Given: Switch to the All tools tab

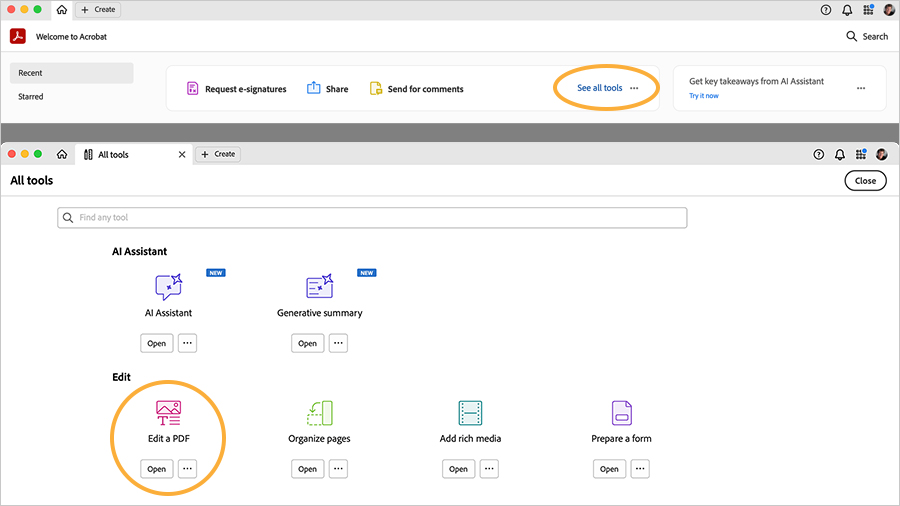Looking at the screenshot, I should pyautogui.click(x=113, y=154).
